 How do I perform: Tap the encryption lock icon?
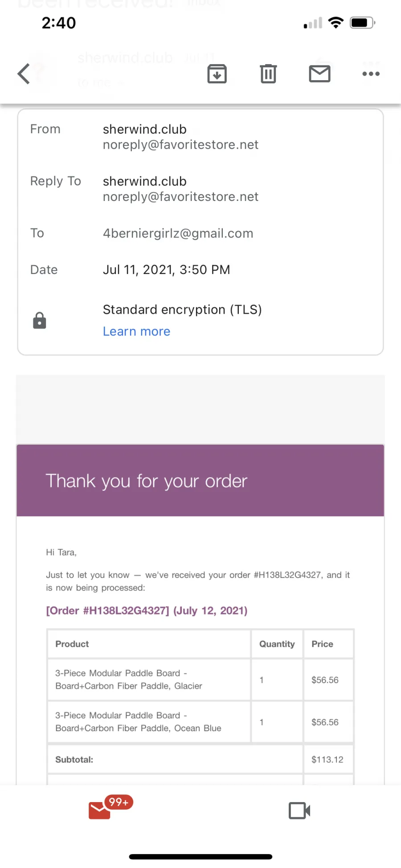(x=40, y=320)
